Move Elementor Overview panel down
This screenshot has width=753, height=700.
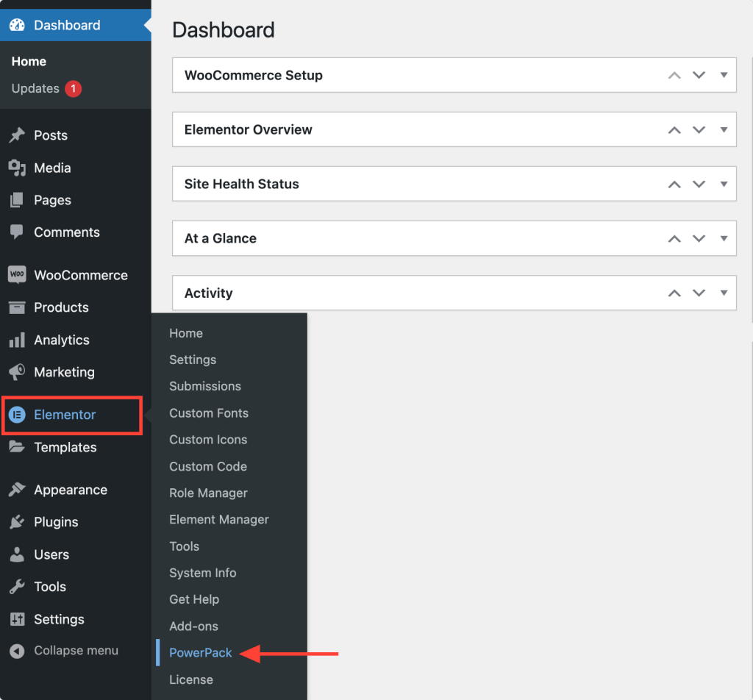tap(699, 129)
